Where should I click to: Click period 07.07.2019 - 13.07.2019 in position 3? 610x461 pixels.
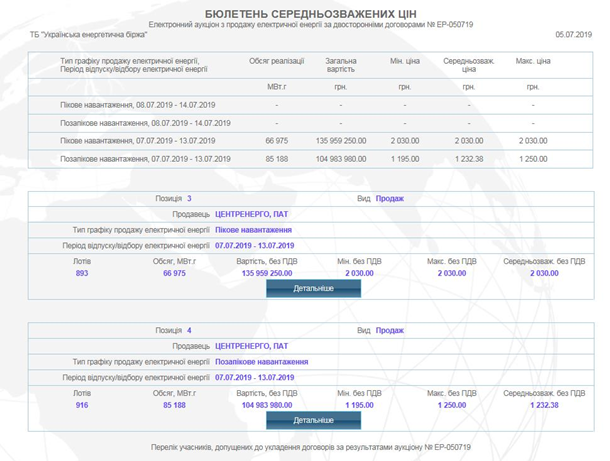pos(254,245)
